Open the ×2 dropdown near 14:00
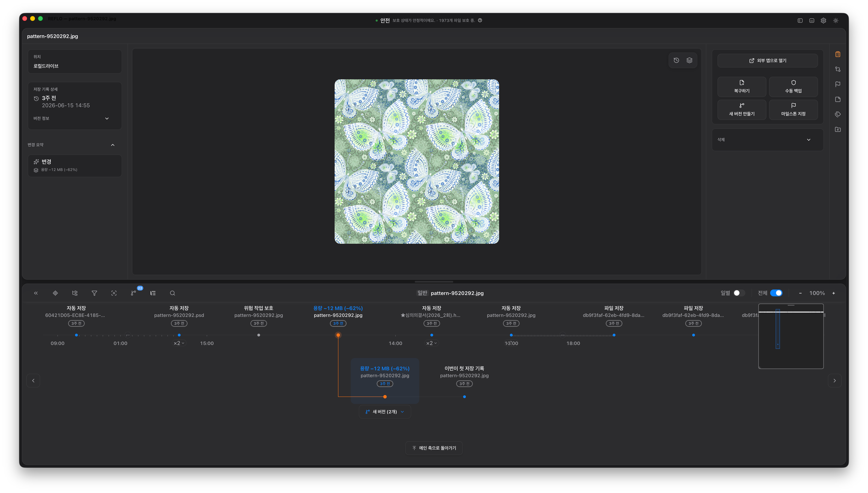 coord(431,343)
